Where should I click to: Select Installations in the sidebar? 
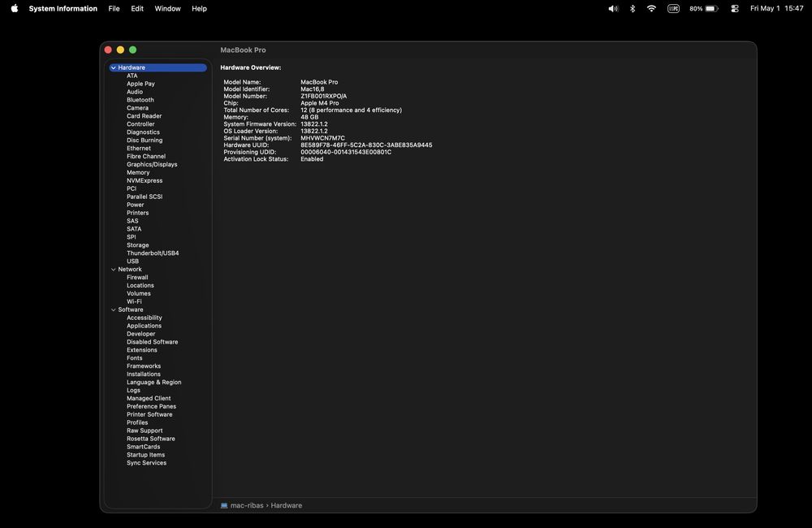(144, 374)
